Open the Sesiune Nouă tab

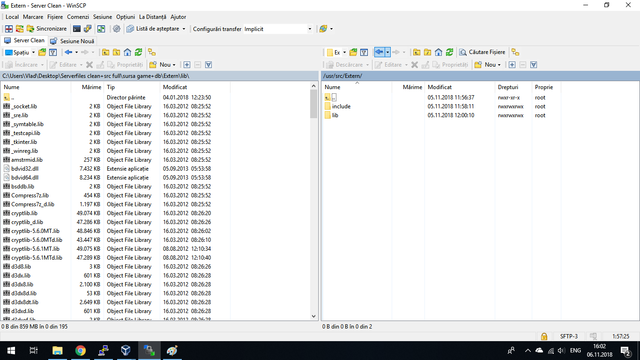[x=72, y=41]
